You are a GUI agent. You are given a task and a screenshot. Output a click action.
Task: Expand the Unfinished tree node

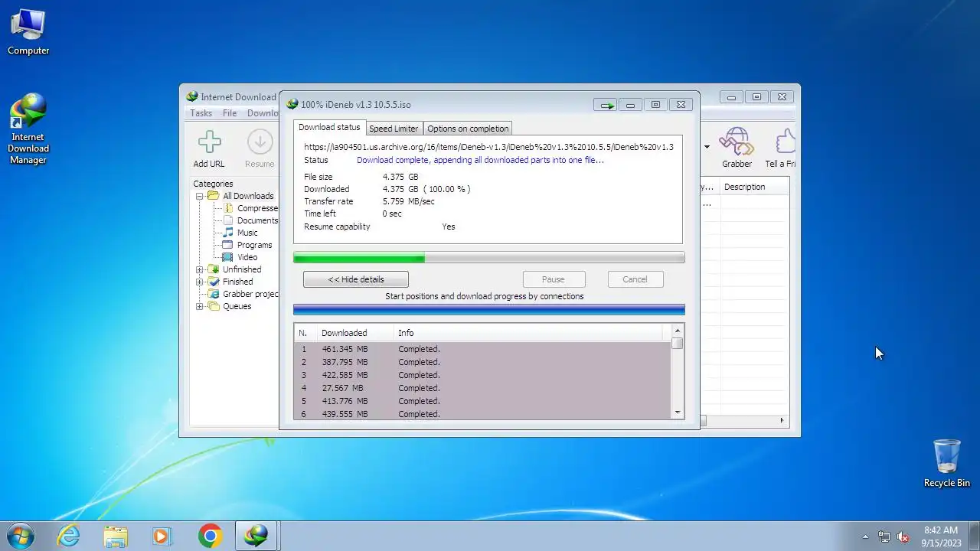(200, 269)
